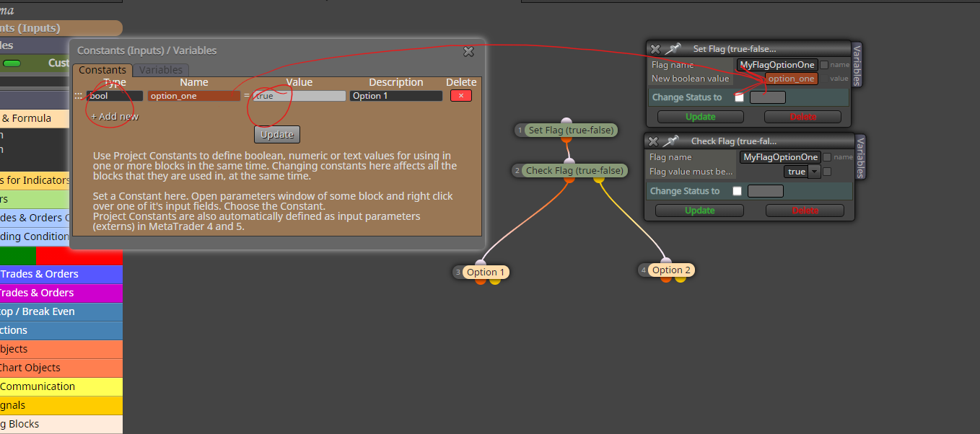980x434 pixels.
Task: Click the number 1 badge on Set Flag
Action: click(520, 130)
